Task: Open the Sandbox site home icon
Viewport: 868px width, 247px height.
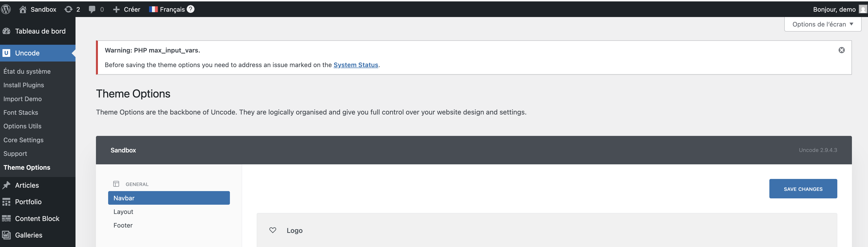Action: point(23,9)
